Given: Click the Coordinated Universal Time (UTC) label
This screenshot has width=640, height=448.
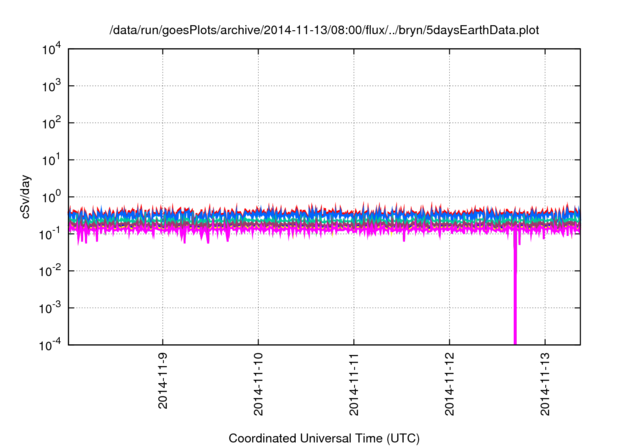Looking at the screenshot, I should [324, 438].
